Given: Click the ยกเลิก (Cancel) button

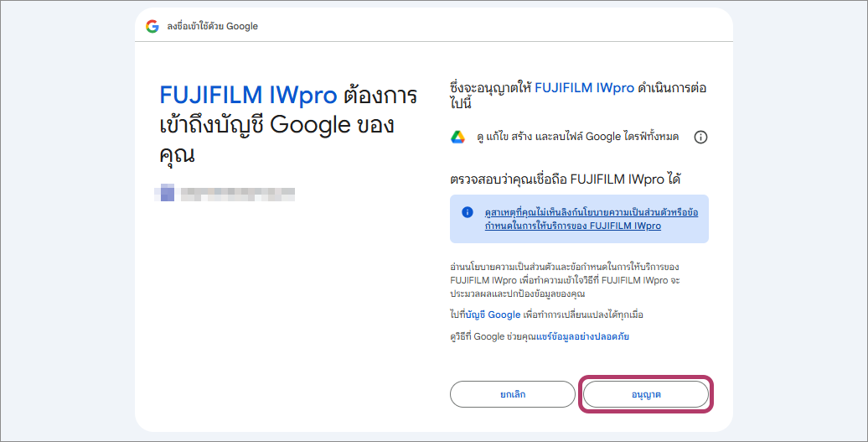Looking at the screenshot, I should 513,394.
